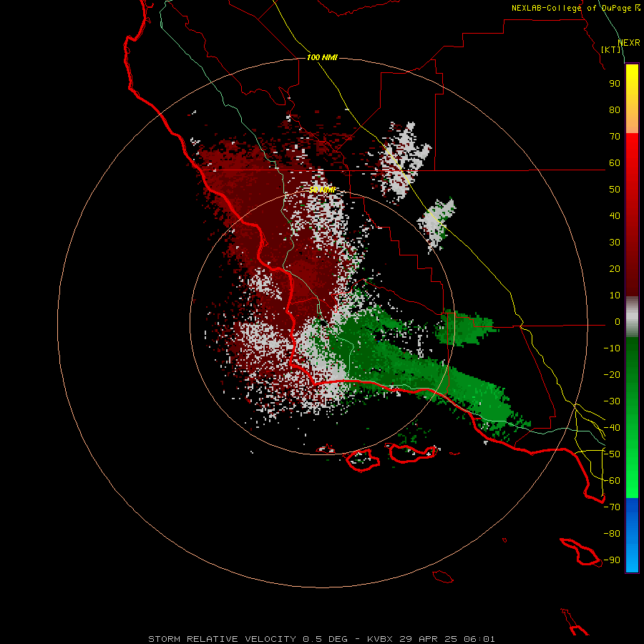Click the 40 value on the color scale

click(615, 216)
